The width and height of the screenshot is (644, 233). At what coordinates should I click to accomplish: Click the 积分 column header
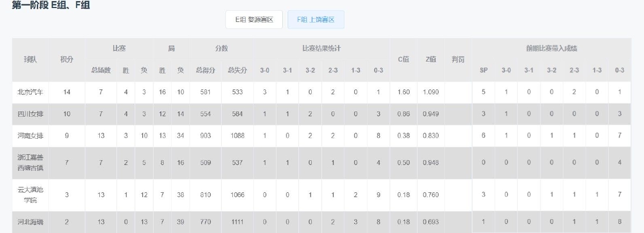pos(67,59)
